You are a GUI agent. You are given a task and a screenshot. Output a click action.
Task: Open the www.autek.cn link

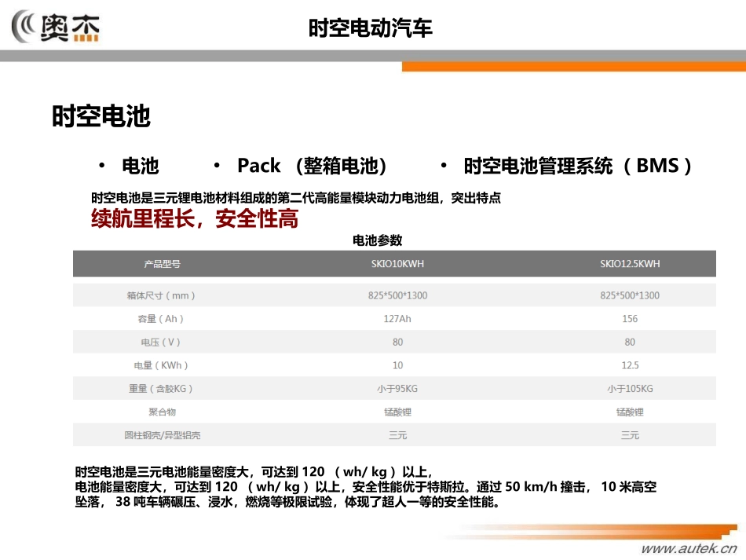[x=689, y=548]
